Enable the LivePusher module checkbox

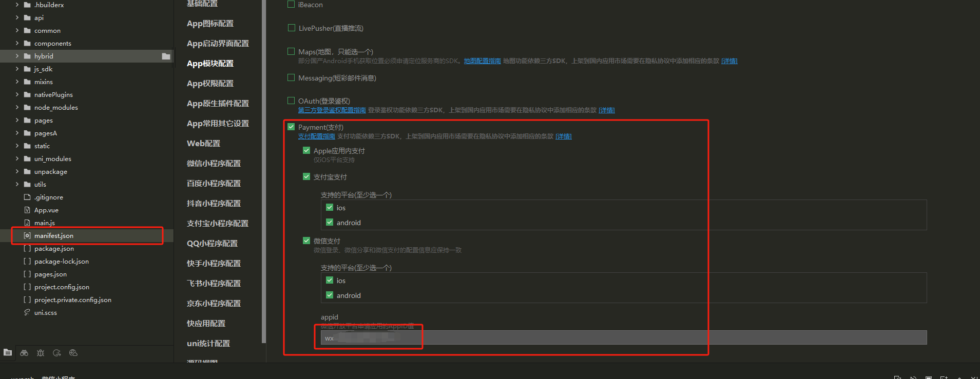coord(292,28)
